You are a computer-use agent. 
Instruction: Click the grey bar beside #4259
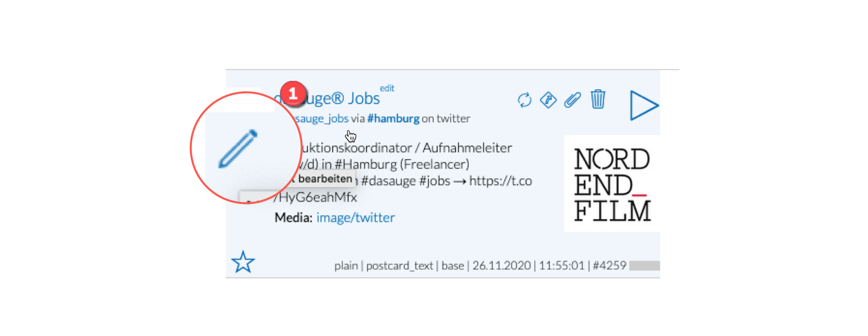pos(644,265)
